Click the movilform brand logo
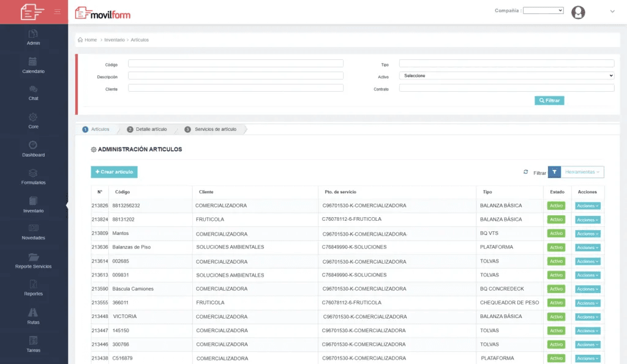The image size is (627, 364). pyautogui.click(x=103, y=13)
